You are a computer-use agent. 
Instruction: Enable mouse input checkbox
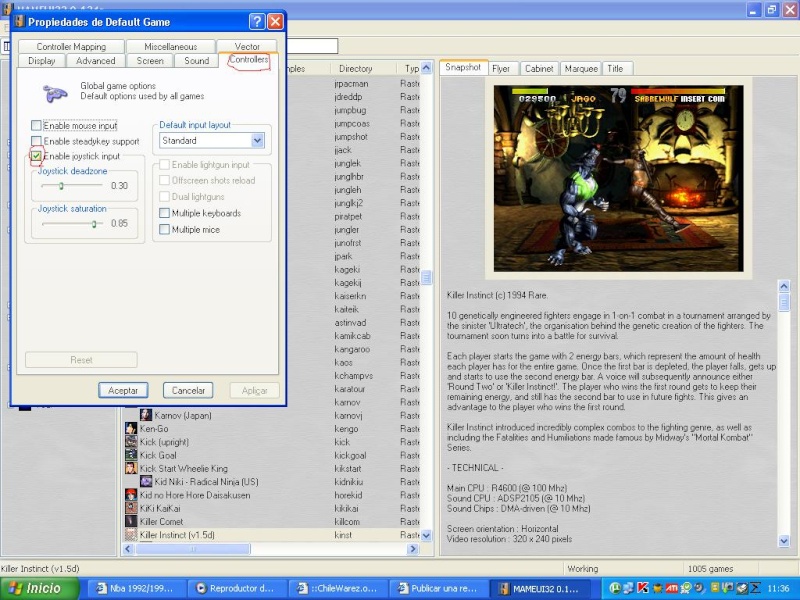(36, 126)
